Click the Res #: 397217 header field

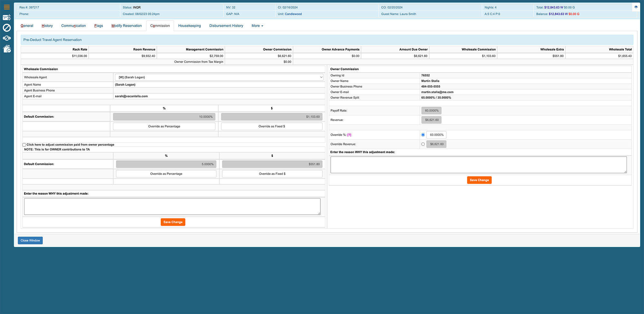29,7
